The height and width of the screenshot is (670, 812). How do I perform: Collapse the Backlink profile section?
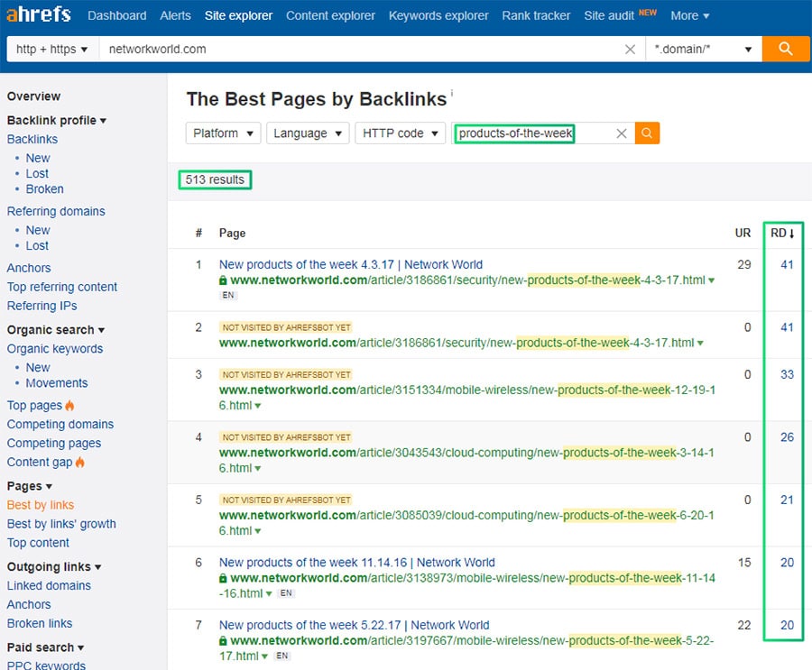click(x=57, y=120)
